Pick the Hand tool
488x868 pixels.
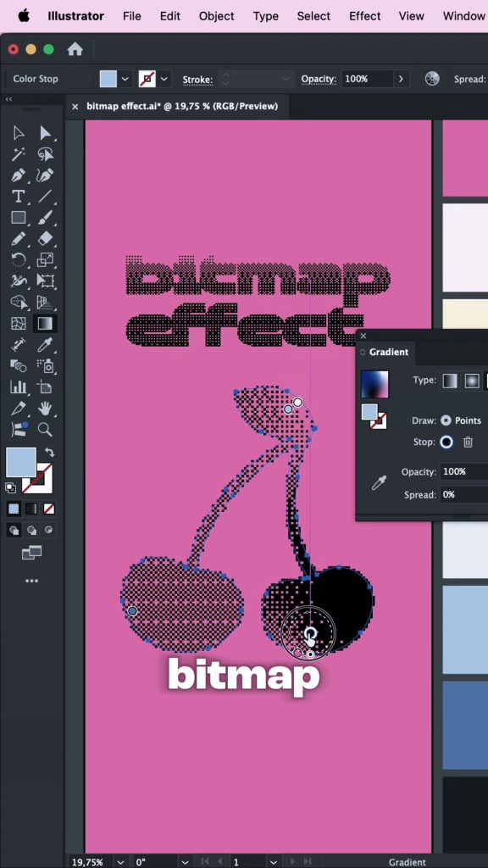45,409
